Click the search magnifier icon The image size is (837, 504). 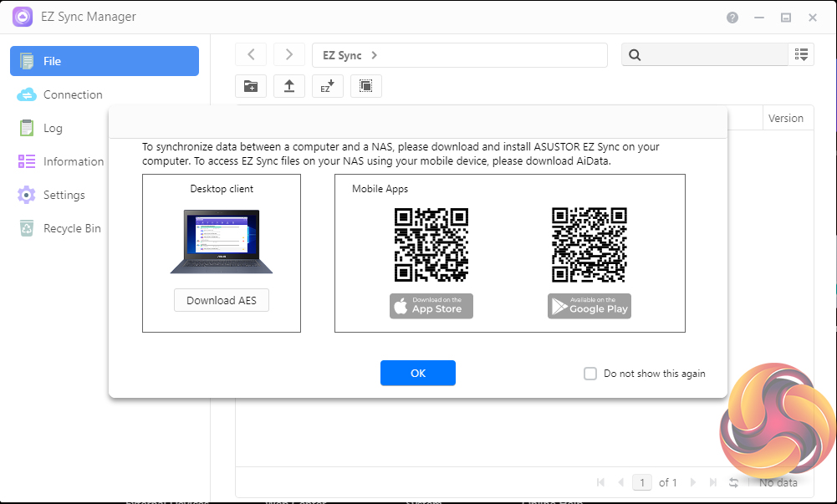coord(635,55)
